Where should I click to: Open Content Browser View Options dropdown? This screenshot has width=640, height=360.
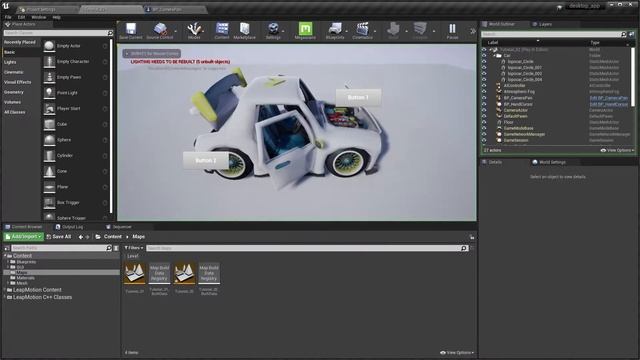pos(457,353)
